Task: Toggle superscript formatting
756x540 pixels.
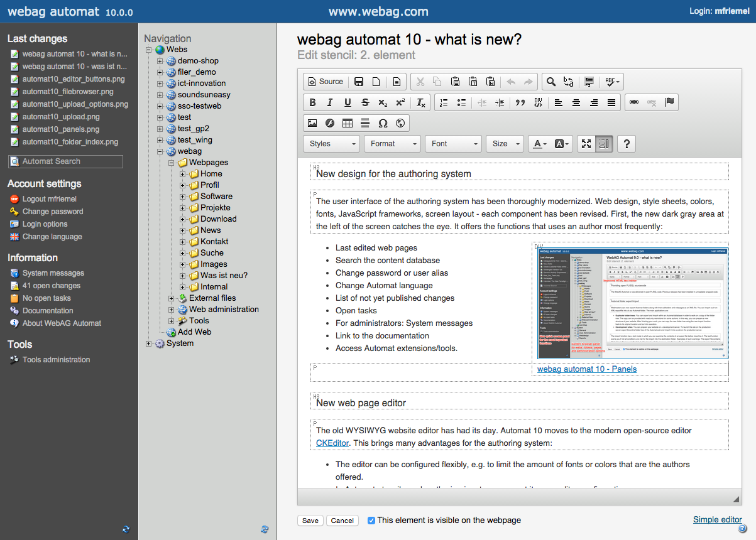Action: tap(400, 103)
